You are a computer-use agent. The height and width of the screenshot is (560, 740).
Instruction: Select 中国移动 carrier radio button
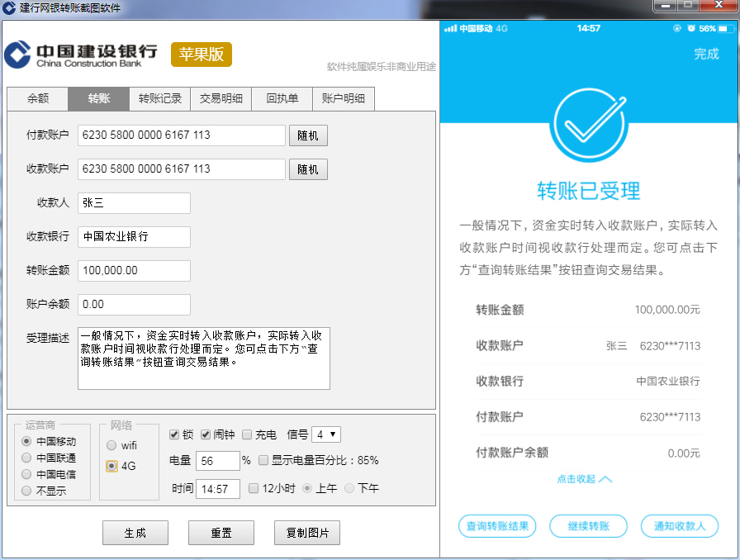[x=26, y=442]
